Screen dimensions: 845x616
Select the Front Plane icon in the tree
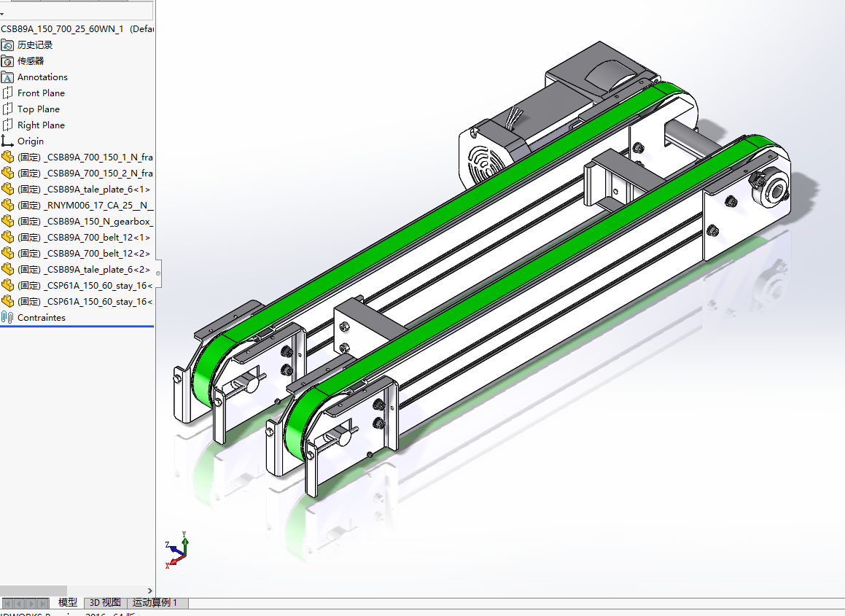[7, 93]
